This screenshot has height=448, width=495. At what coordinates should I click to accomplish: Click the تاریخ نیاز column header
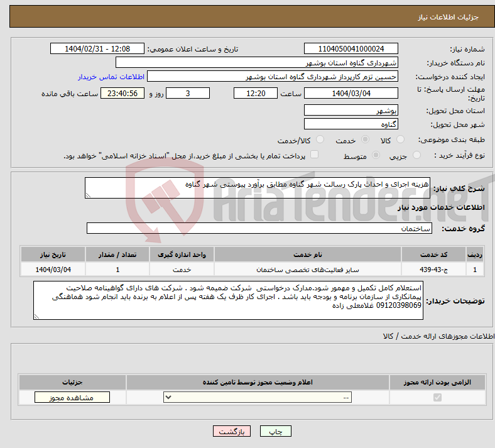pyautogui.click(x=53, y=254)
